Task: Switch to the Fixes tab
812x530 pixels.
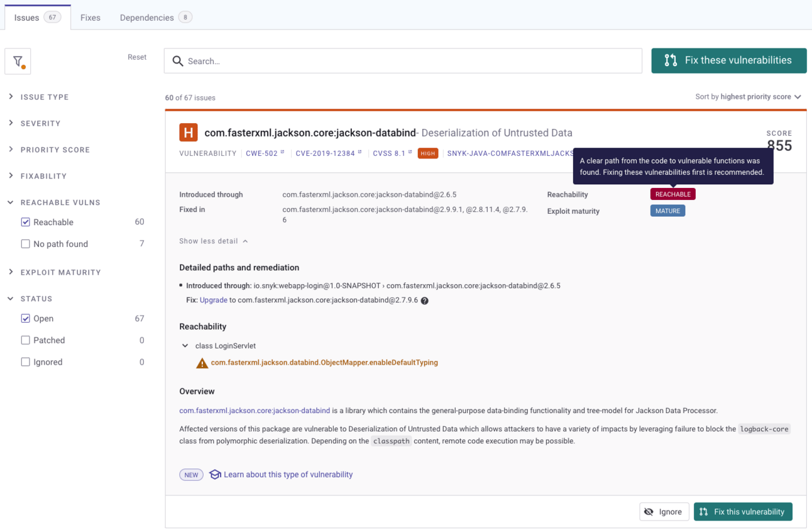Action: tap(91, 18)
